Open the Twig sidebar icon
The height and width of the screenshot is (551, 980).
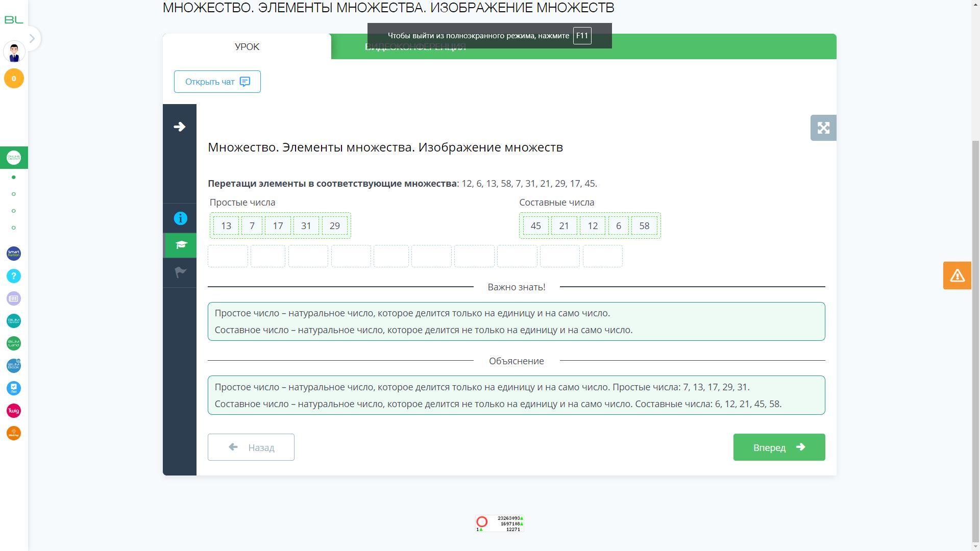pos(14,411)
